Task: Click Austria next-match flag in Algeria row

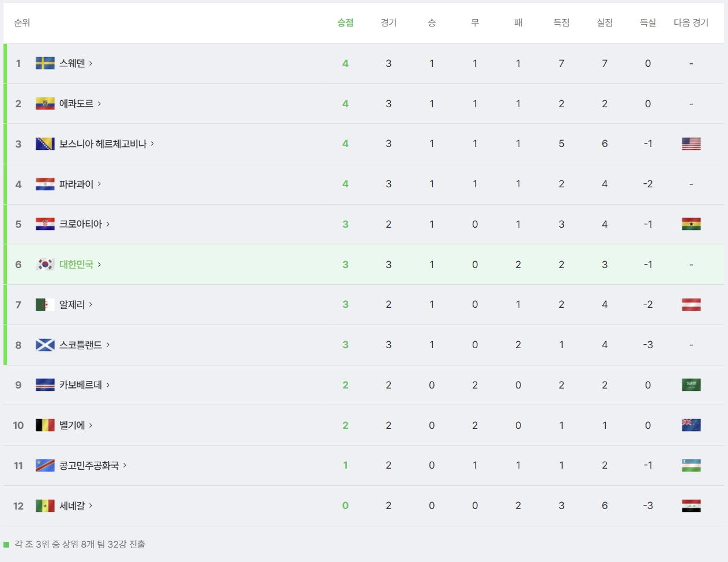Action: (691, 304)
